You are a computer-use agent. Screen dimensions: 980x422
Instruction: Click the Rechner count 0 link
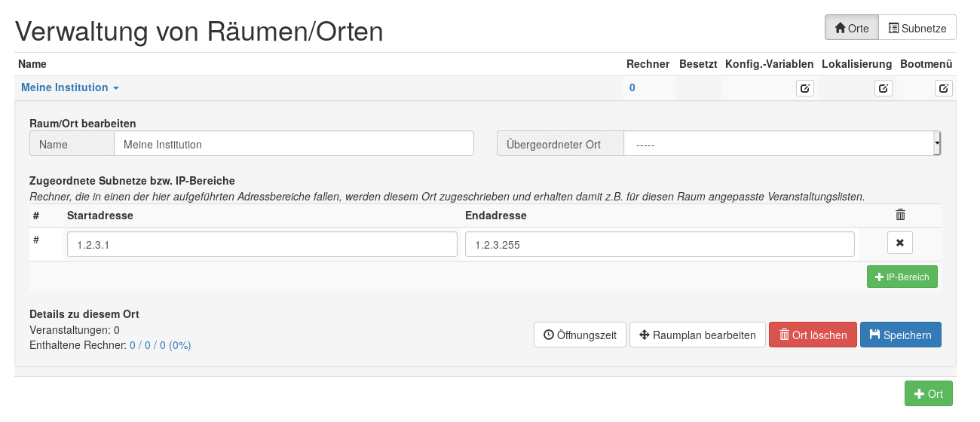click(x=632, y=87)
